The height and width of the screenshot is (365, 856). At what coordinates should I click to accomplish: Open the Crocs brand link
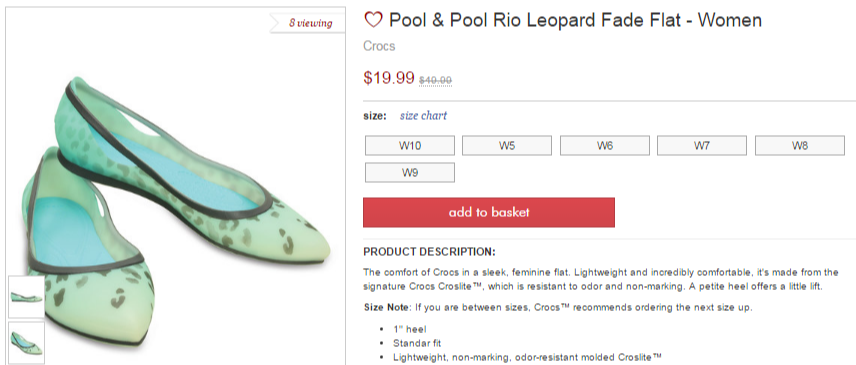[379, 46]
